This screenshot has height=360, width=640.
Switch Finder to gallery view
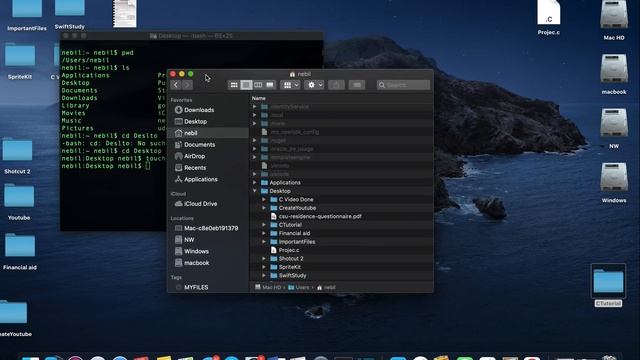[270, 85]
